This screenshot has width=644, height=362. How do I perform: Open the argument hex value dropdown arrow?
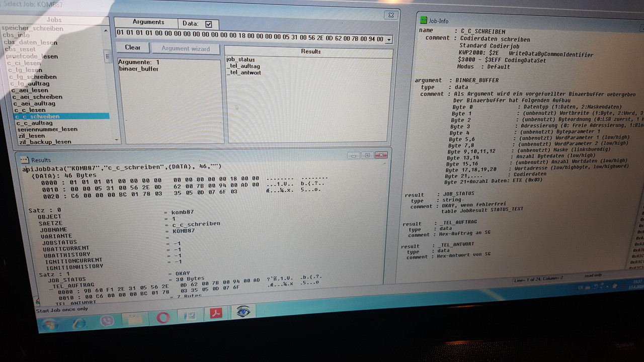click(x=389, y=39)
